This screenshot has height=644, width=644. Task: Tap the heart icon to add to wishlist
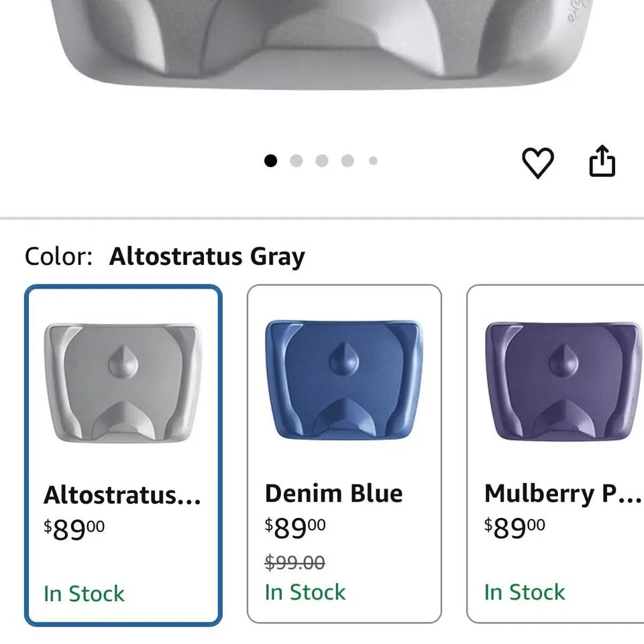pos(538,163)
